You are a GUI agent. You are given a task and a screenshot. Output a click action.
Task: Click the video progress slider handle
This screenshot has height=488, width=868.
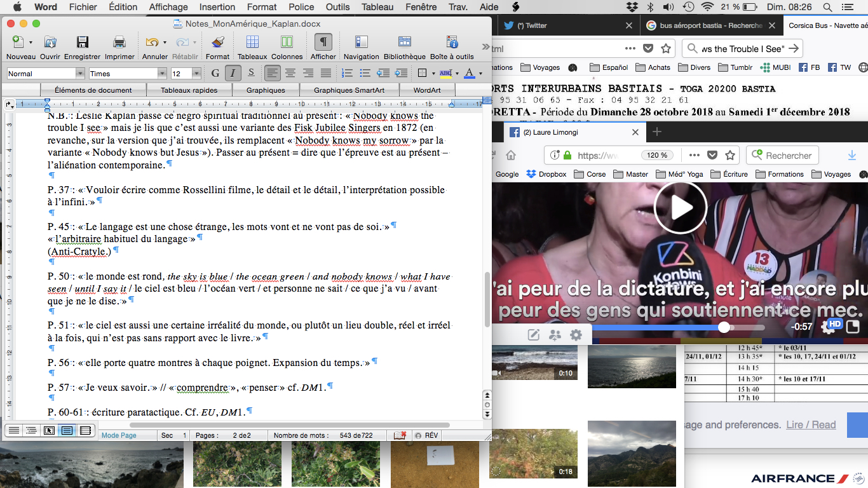coord(724,327)
